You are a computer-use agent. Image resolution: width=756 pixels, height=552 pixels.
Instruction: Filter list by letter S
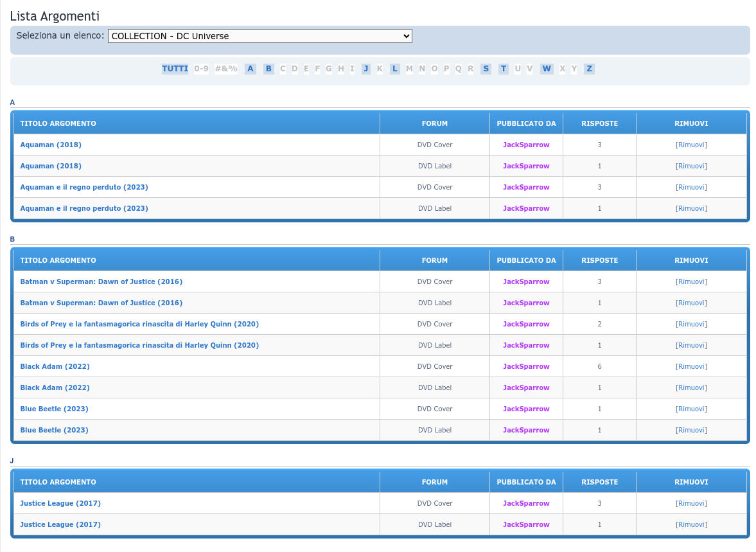click(486, 69)
